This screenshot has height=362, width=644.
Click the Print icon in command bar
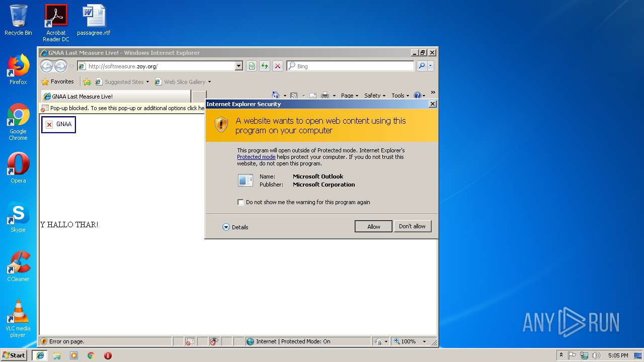[x=325, y=96]
